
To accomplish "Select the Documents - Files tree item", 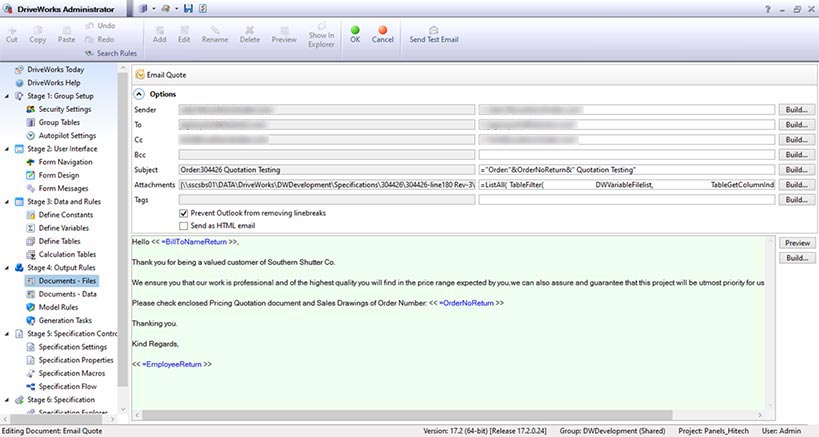I will coord(62,281).
